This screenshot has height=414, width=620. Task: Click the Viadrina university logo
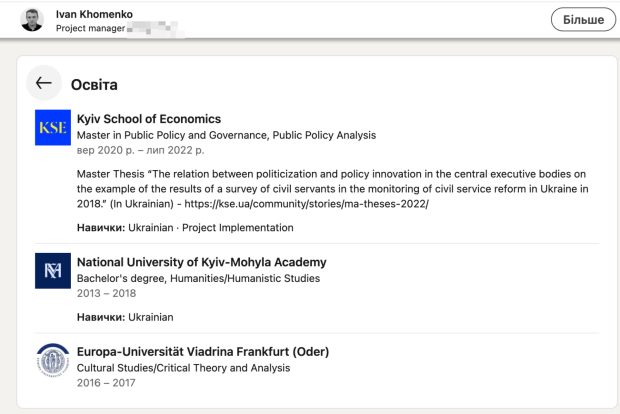(53, 360)
